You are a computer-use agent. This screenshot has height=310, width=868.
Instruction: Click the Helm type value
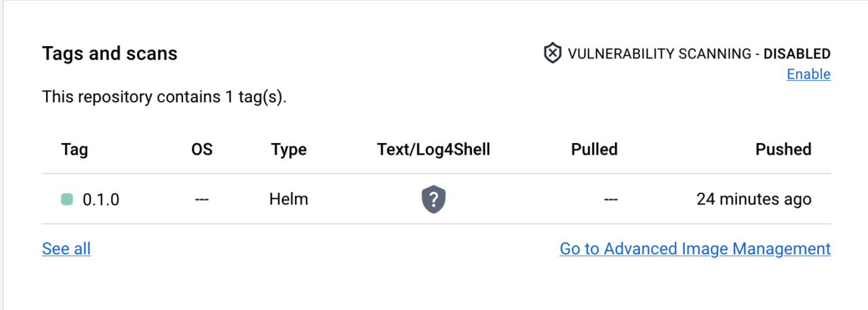(288, 199)
